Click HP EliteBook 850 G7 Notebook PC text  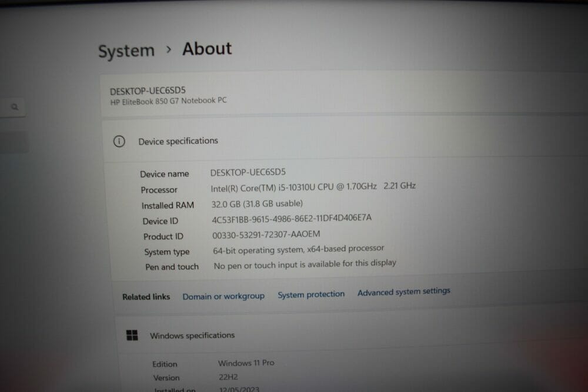point(168,101)
